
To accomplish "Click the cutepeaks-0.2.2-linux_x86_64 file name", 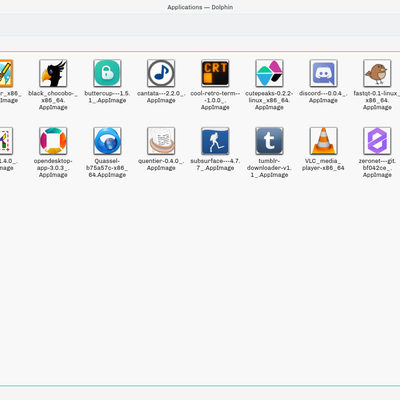I will (x=269, y=100).
